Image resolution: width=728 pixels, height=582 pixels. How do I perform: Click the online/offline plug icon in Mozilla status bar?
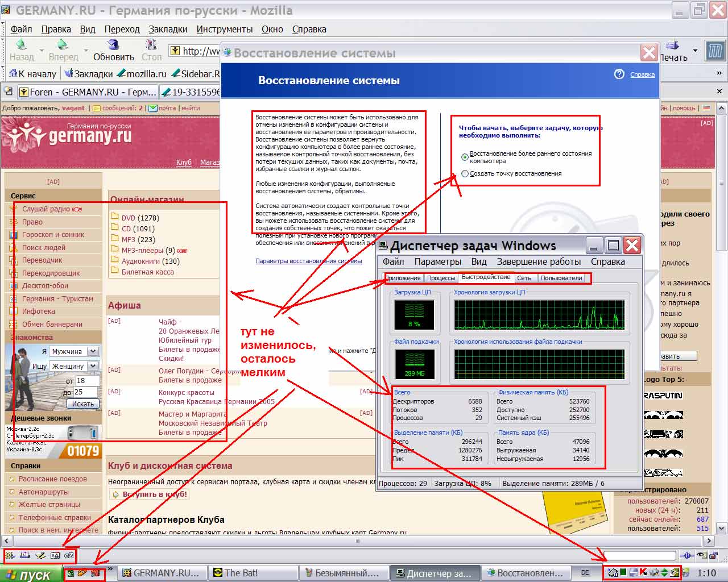pos(687,555)
